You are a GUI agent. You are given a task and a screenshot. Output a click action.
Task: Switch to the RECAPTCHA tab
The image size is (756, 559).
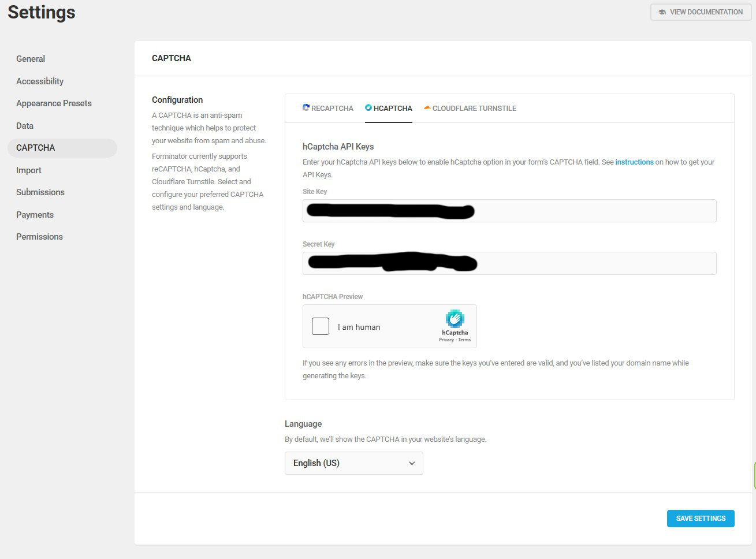(328, 108)
